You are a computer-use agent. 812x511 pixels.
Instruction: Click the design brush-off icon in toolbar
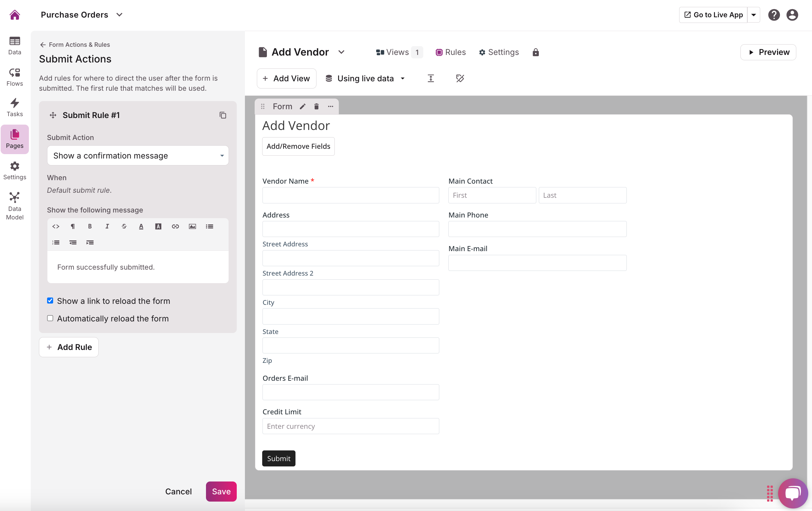coord(460,78)
